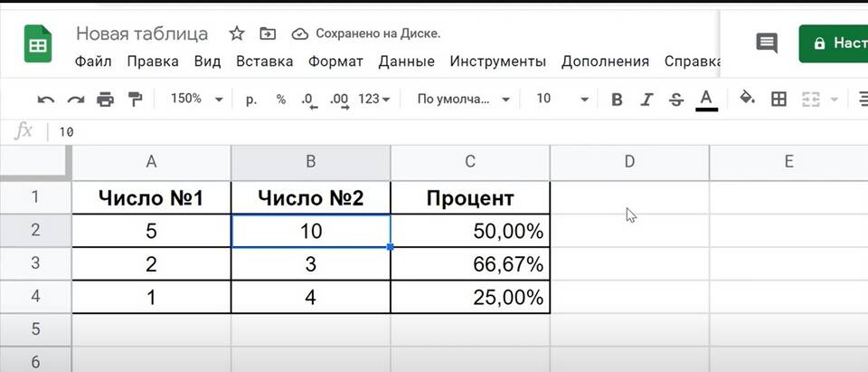Open the cell borders tool
Screen dimensions: 868x372
pyautogui.click(x=778, y=99)
